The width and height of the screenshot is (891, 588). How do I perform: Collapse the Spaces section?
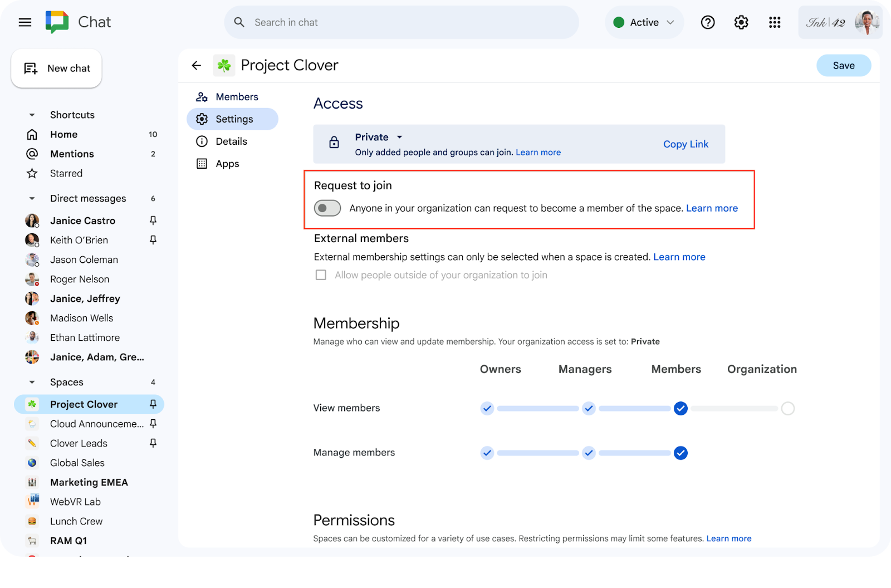[x=32, y=381]
